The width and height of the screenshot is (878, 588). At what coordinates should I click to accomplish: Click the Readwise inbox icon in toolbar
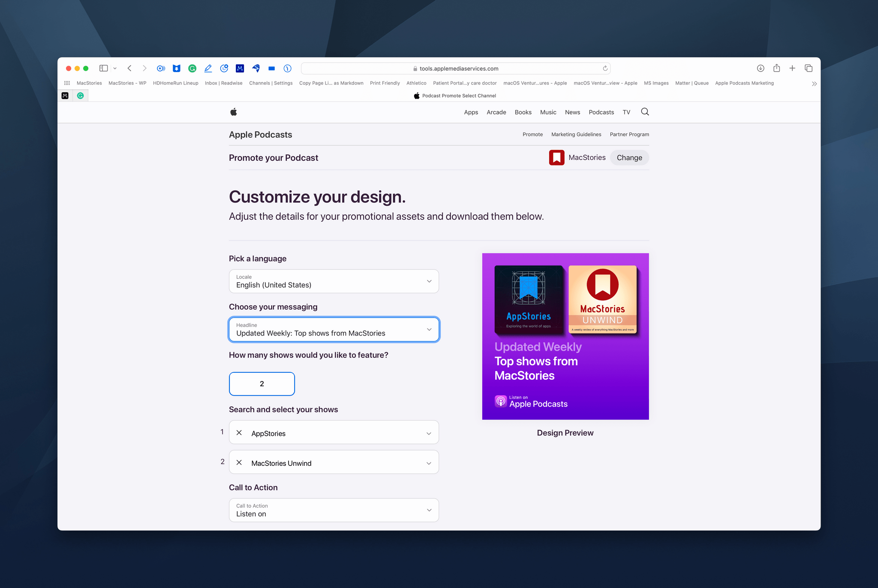(x=223, y=83)
